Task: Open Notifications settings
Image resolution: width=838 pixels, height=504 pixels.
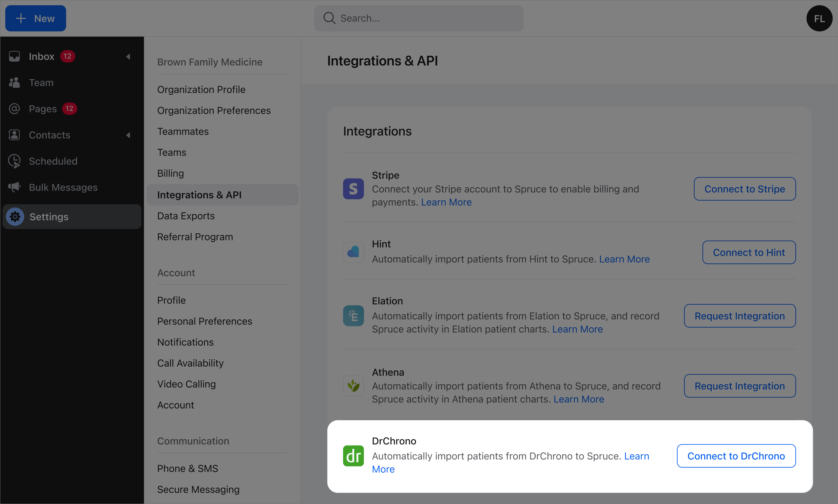Action: (185, 342)
